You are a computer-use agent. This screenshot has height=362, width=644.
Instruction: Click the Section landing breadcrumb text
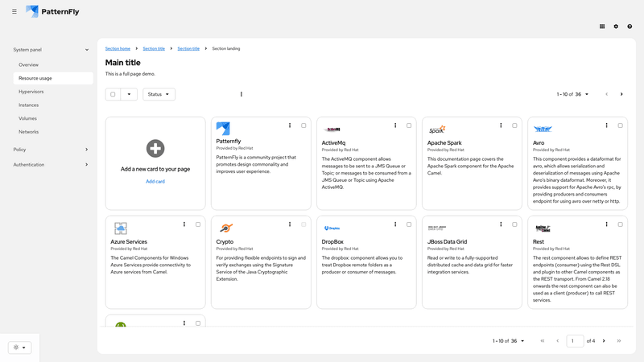point(226,48)
